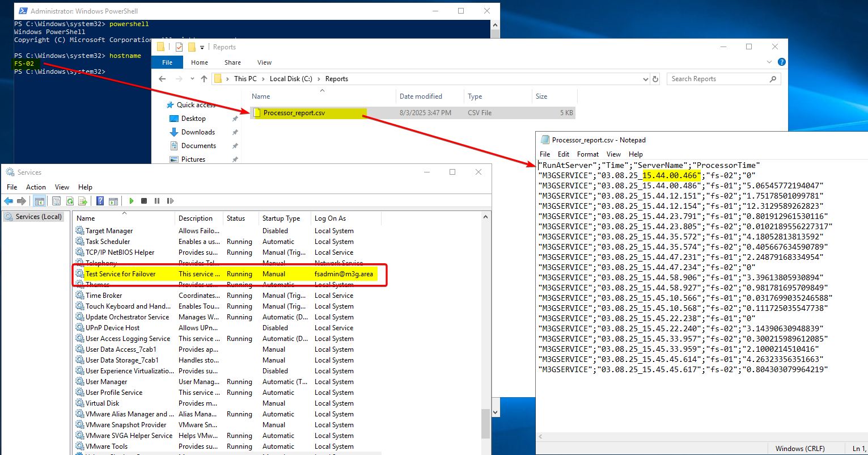This screenshot has width=868, height=455.
Task: Open File menu in Notepad
Action: 545,154
